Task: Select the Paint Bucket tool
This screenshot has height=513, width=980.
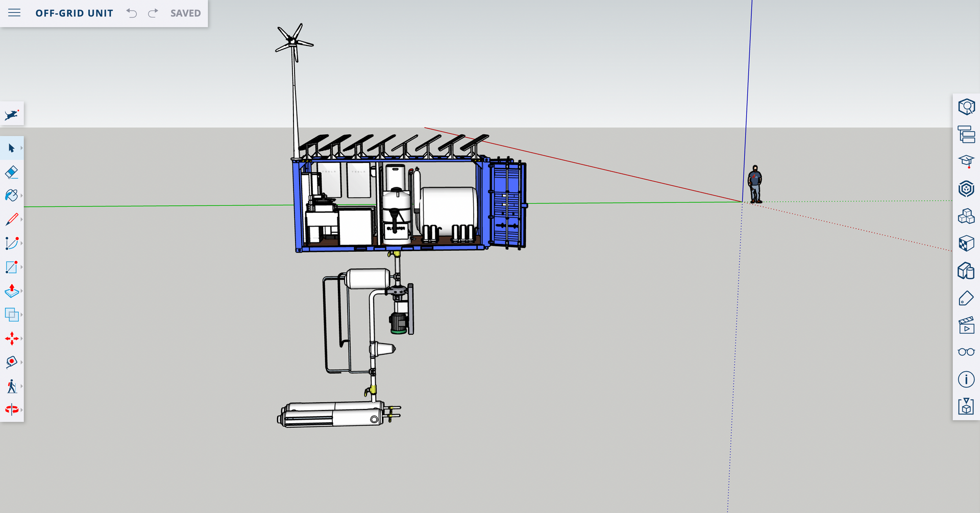Action: click(x=12, y=196)
